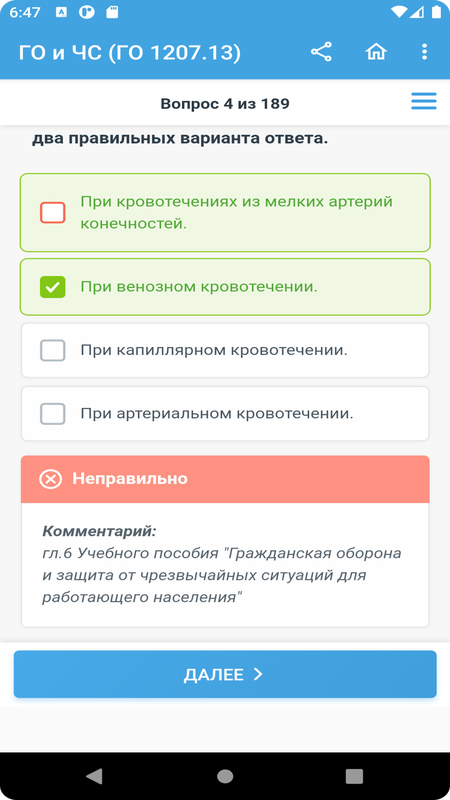Tap the red X icon beside Неправильно
This screenshot has height=800, width=450.
click(x=51, y=479)
